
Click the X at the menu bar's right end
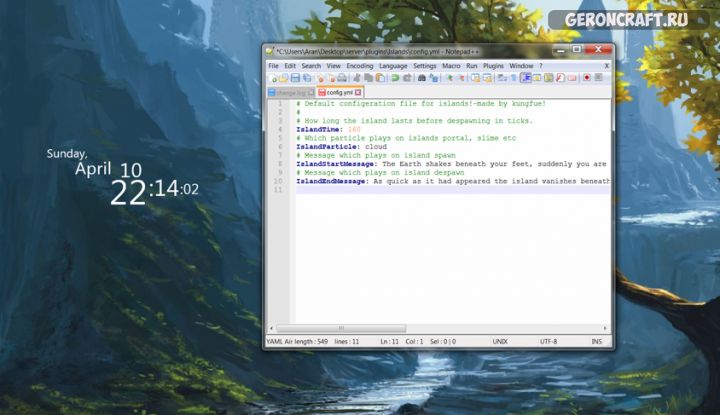click(607, 66)
